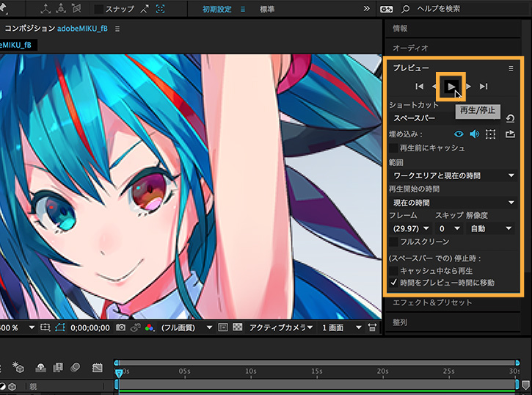Toggle the audio speaker icon in 埋め込み

click(x=474, y=134)
